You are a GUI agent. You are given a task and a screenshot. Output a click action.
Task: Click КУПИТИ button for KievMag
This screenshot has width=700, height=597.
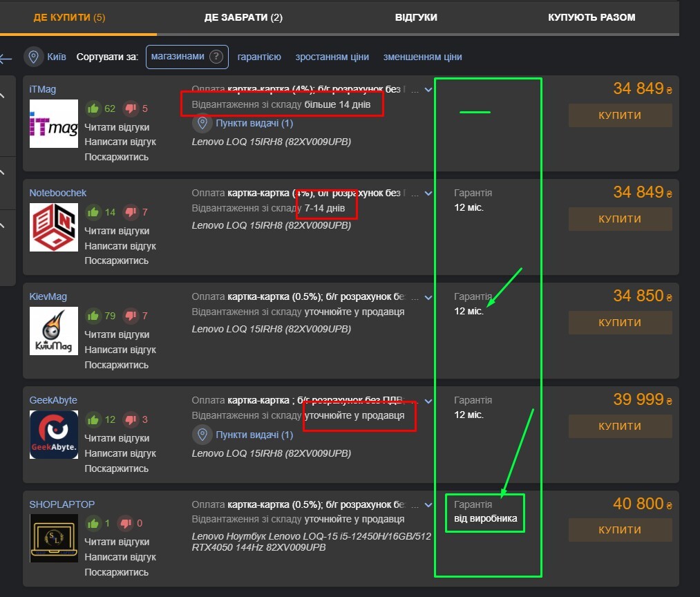(620, 323)
